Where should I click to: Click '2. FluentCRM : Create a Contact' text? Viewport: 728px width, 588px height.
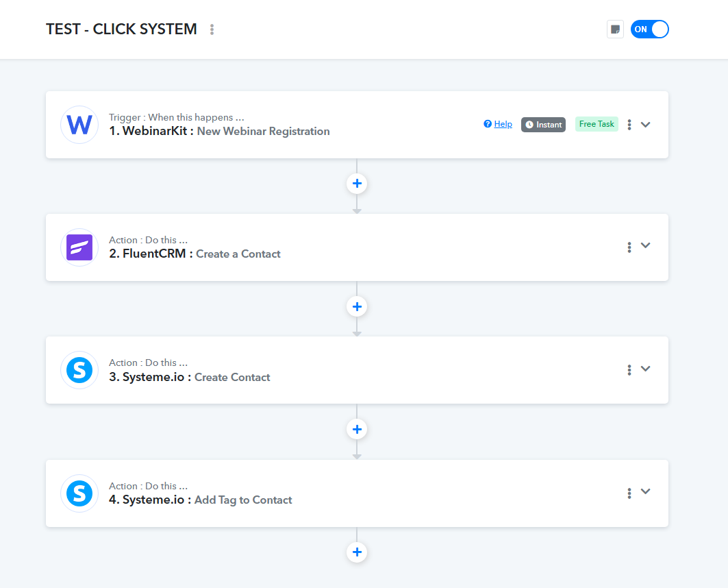(x=194, y=254)
